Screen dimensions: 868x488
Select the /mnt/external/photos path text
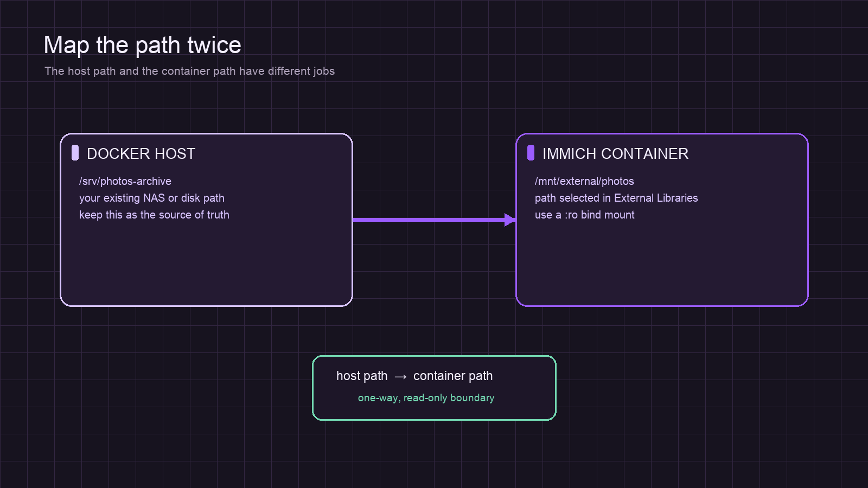[x=584, y=181]
